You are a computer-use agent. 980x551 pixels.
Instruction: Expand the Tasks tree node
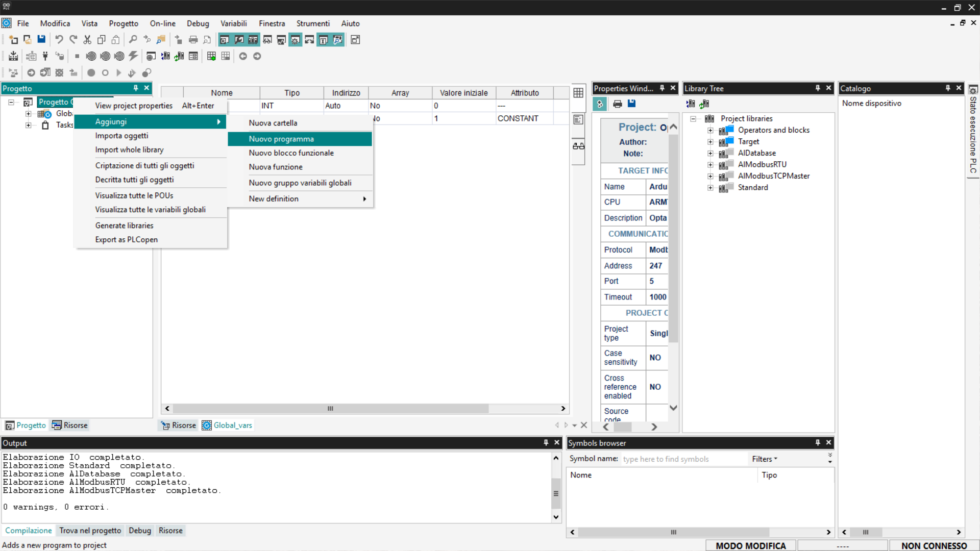coord(29,125)
